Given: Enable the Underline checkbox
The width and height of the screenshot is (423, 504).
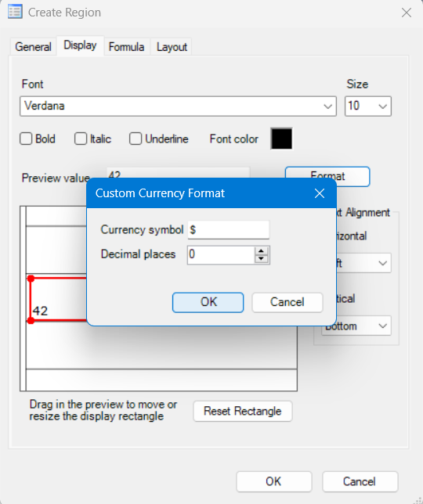Looking at the screenshot, I should [136, 139].
